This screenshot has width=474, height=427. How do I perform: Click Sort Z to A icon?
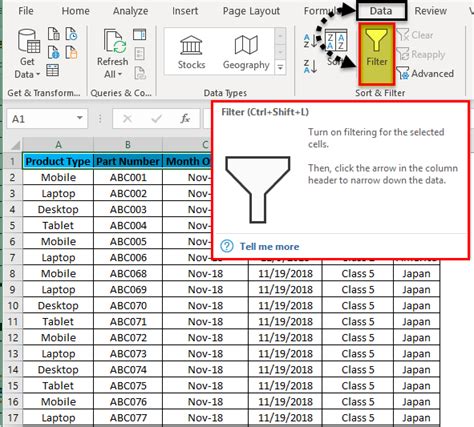[x=310, y=66]
